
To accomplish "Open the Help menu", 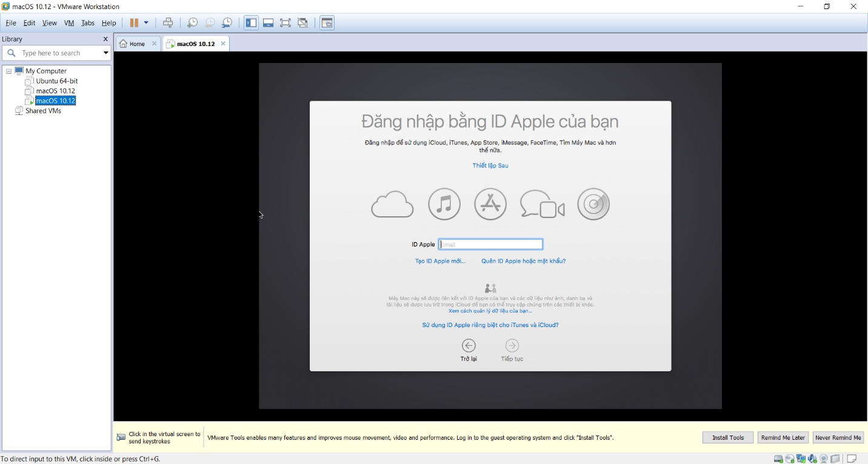I will pos(109,23).
